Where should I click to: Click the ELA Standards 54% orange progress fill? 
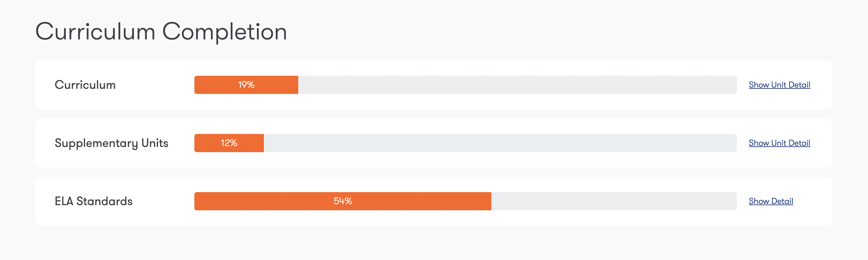click(x=343, y=201)
